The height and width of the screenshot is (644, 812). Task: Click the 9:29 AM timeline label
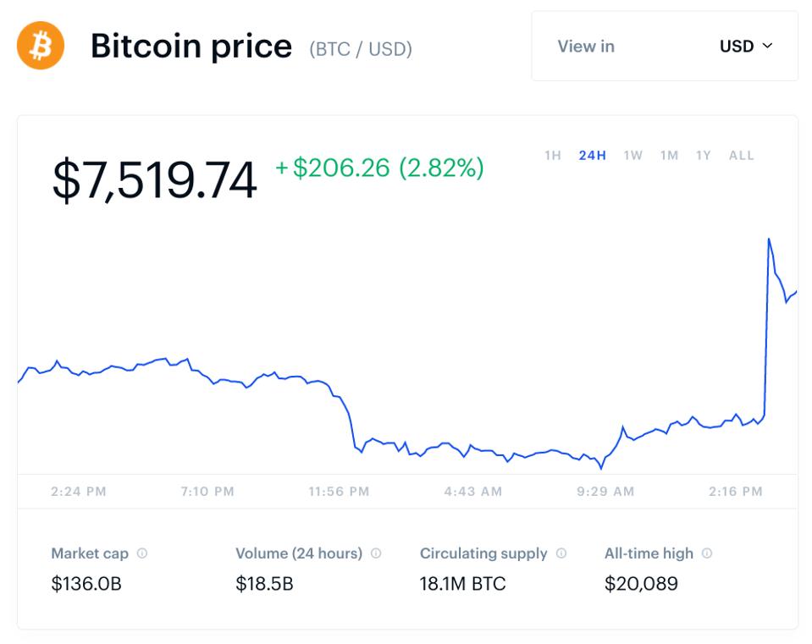coord(604,491)
